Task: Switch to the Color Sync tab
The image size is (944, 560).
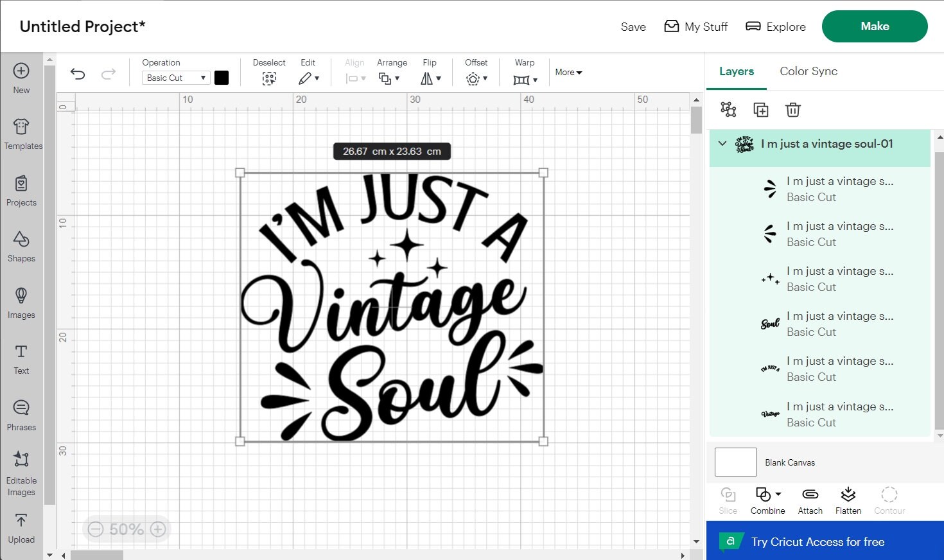Action: click(x=809, y=71)
